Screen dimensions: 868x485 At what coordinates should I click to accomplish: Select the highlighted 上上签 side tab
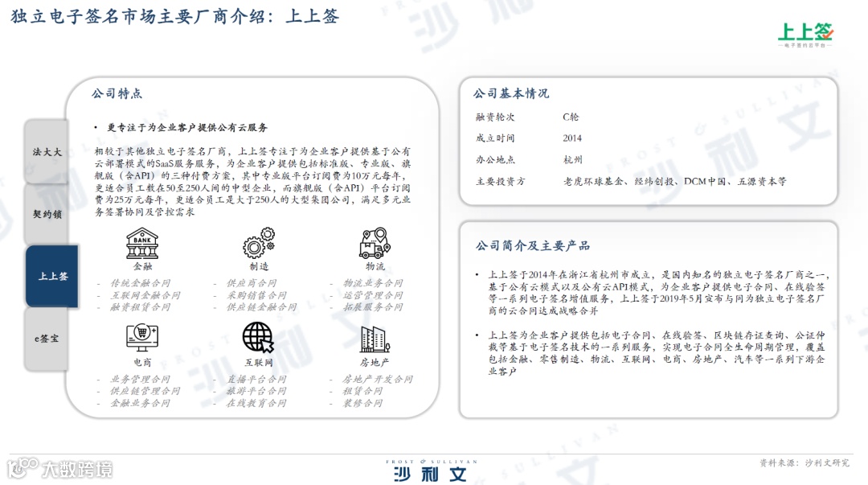[x=52, y=276]
